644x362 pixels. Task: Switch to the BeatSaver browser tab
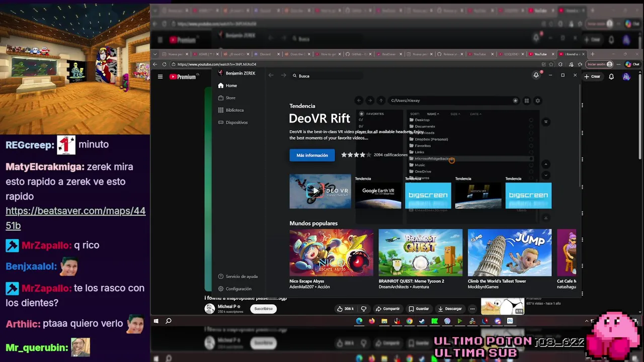point(388,54)
